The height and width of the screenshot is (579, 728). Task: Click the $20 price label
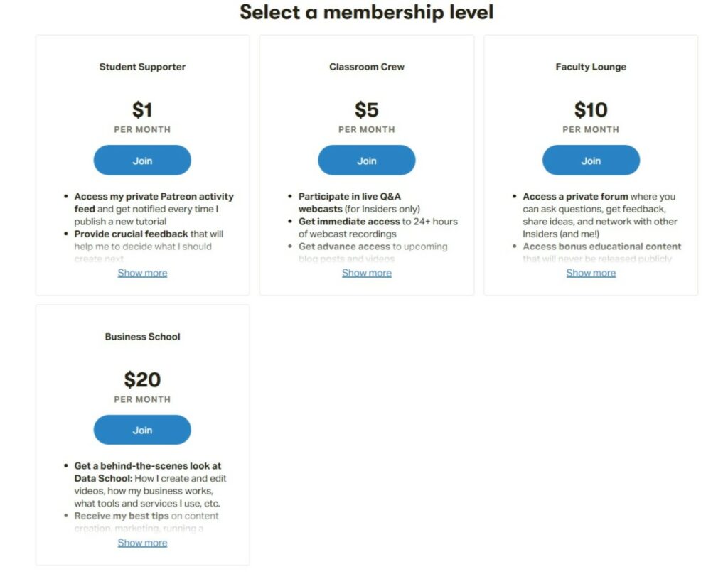[x=141, y=380]
